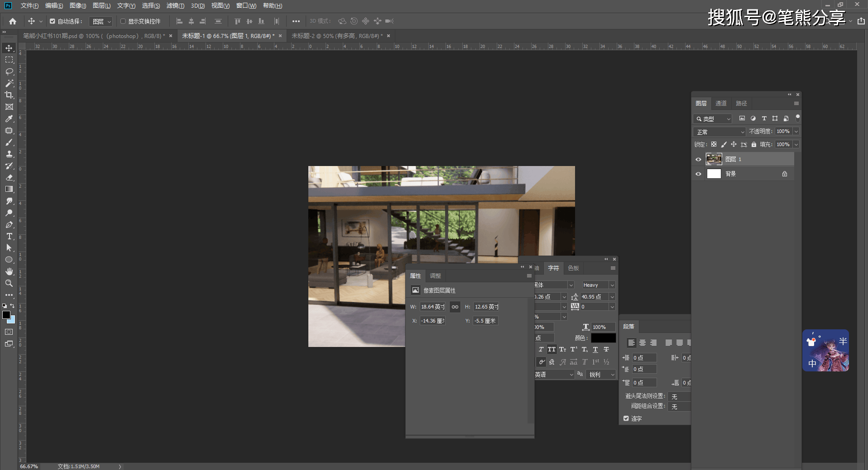Select the Horizontal Type tool
The width and height of the screenshot is (868, 470).
pos(9,236)
